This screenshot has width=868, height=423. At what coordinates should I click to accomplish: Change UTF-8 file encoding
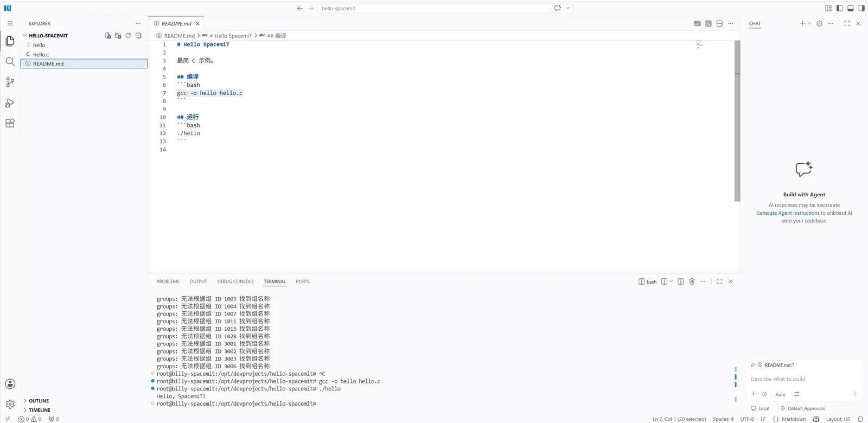pos(747,419)
